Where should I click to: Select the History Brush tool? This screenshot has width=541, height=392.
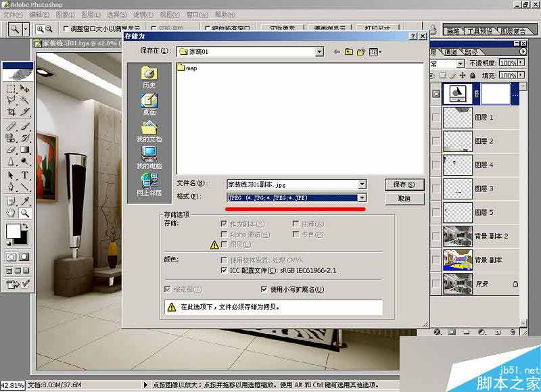24,138
